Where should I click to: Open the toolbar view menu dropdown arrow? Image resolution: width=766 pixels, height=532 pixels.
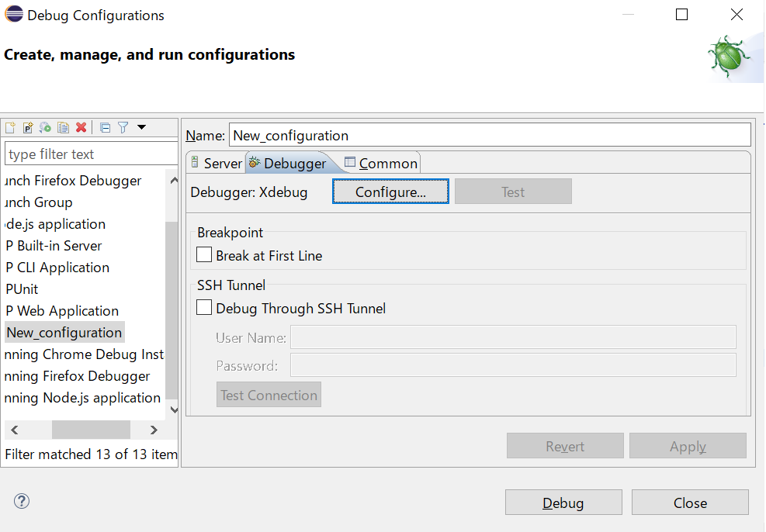tap(142, 127)
